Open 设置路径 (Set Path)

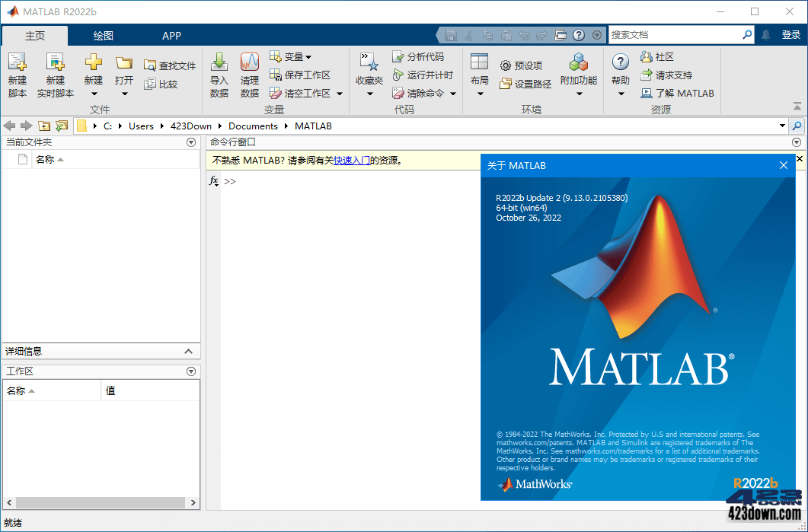525,84
